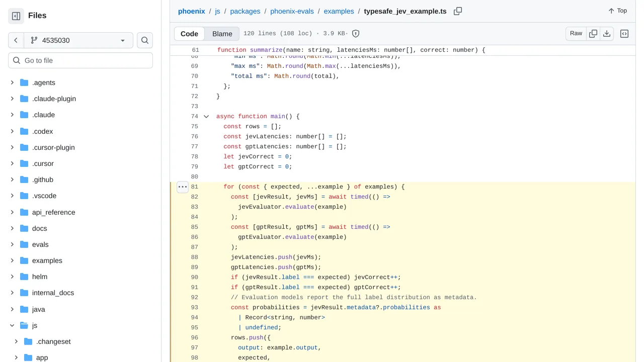Open the .codex folder icon

coord(24,131)
